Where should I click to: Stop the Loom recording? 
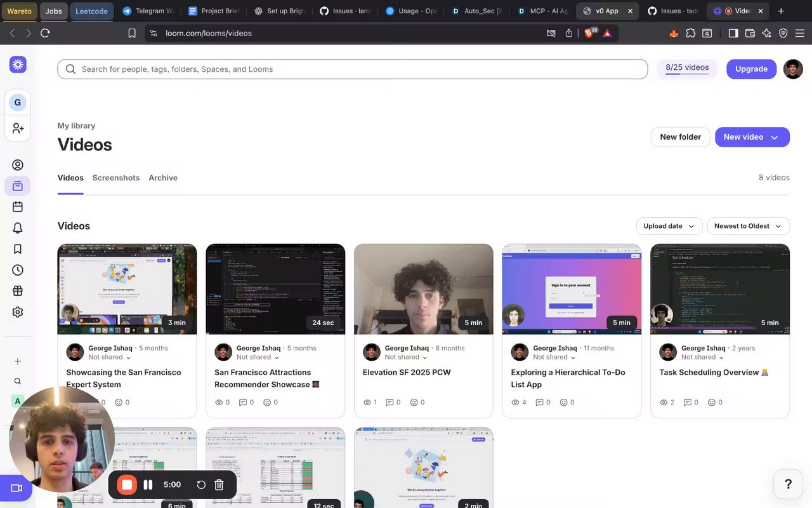point(127,485)
